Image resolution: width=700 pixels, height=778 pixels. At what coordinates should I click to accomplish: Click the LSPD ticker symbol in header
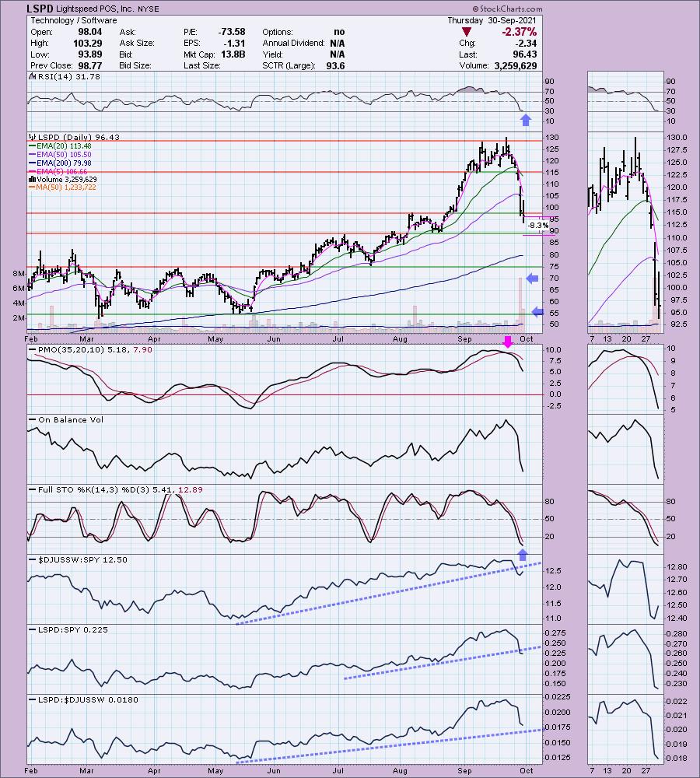coord(39,9)
